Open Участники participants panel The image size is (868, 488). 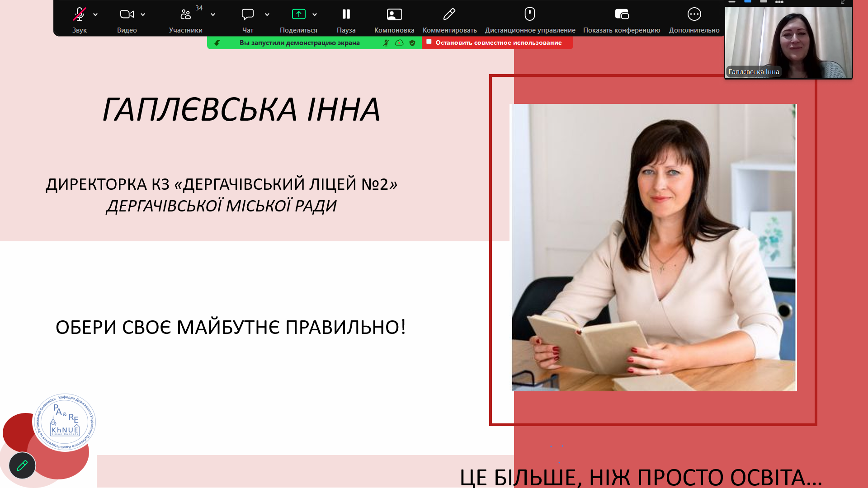tap(185, 14)
